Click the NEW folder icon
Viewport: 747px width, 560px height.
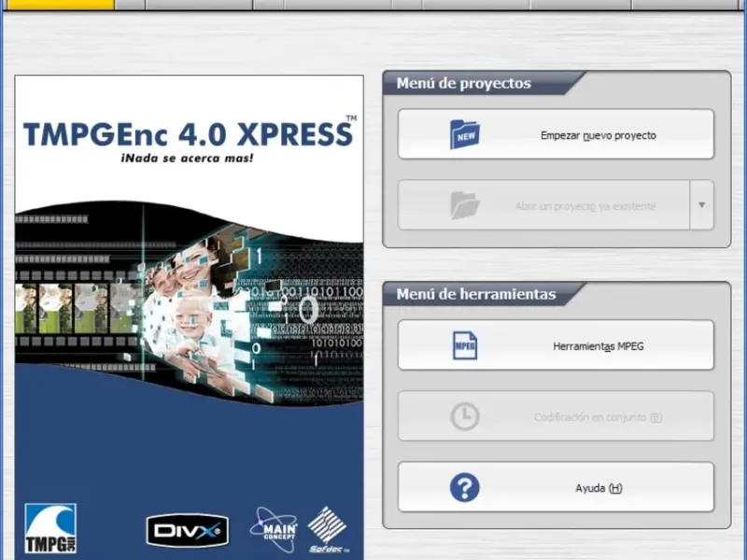point(464,134)
